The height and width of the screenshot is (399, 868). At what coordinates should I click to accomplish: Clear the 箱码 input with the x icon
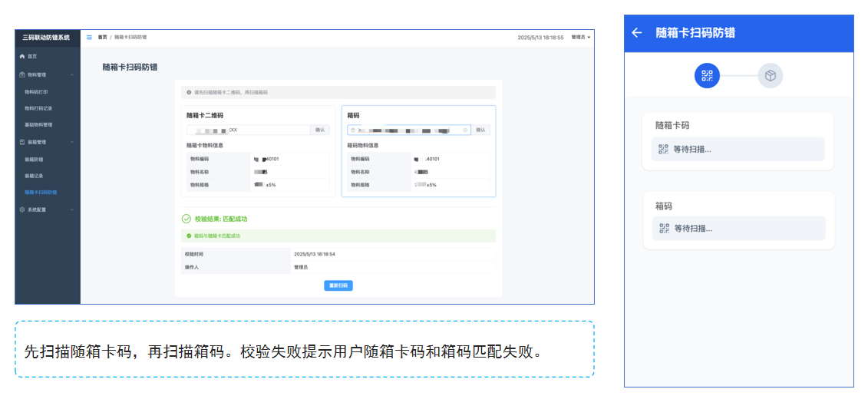point(465,130)
